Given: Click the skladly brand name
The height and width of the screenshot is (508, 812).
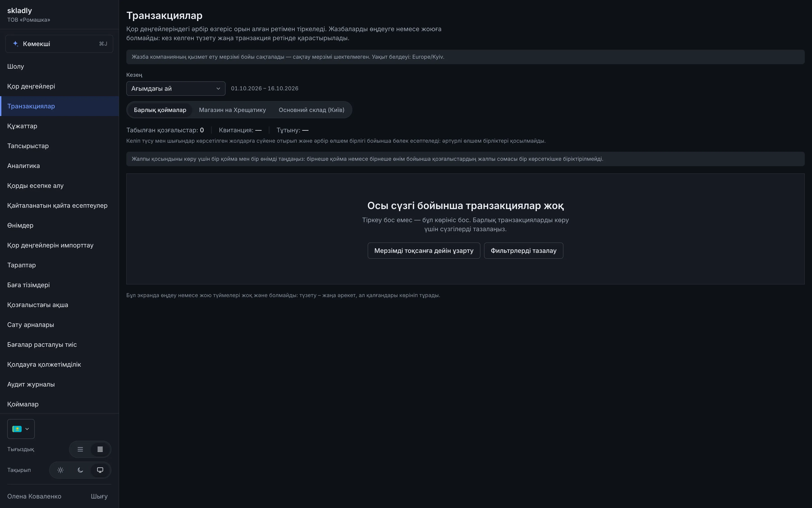Looking at the screenshot, I should click(x=19, y=10).
